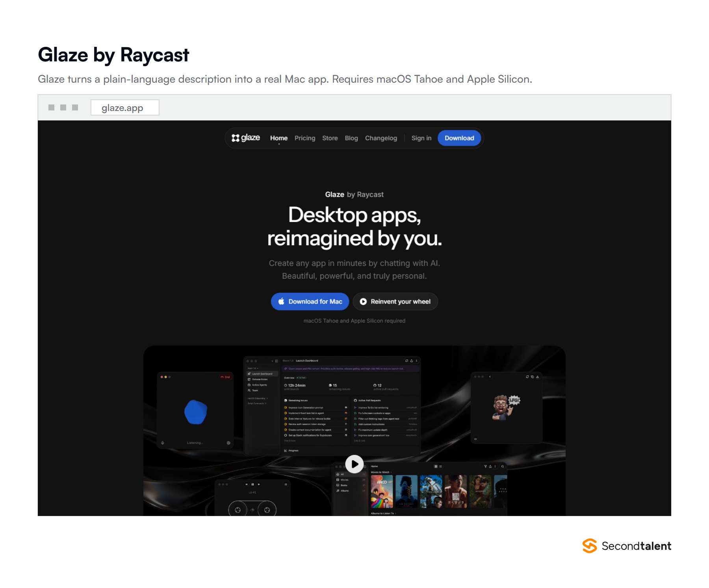Viewport: 709px width, 588px height.
Task: Click the Sign in link
Action: 421,138
